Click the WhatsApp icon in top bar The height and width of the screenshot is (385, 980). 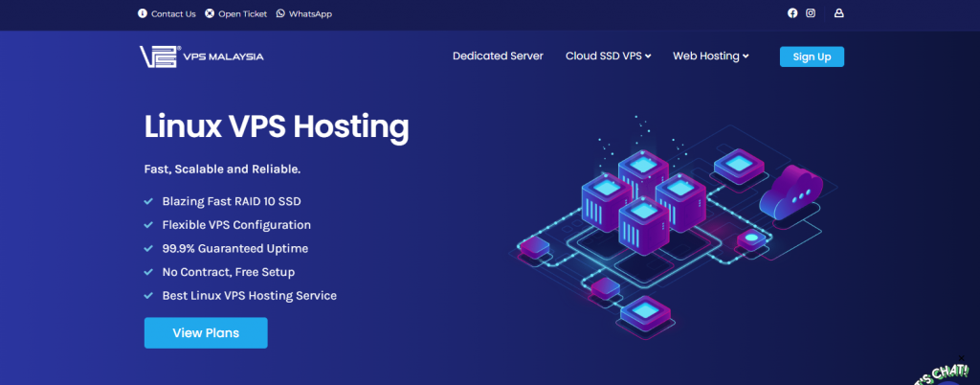point(280,13)
